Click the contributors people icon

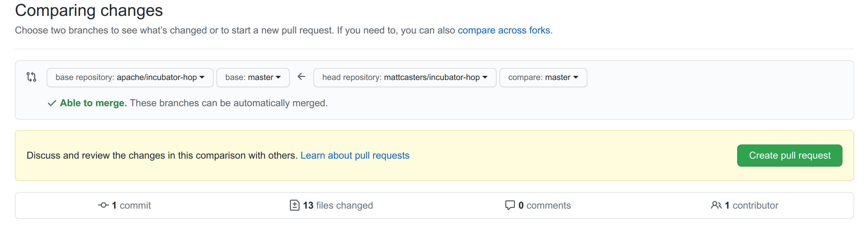pyautogui.click(x=716, y=205)
